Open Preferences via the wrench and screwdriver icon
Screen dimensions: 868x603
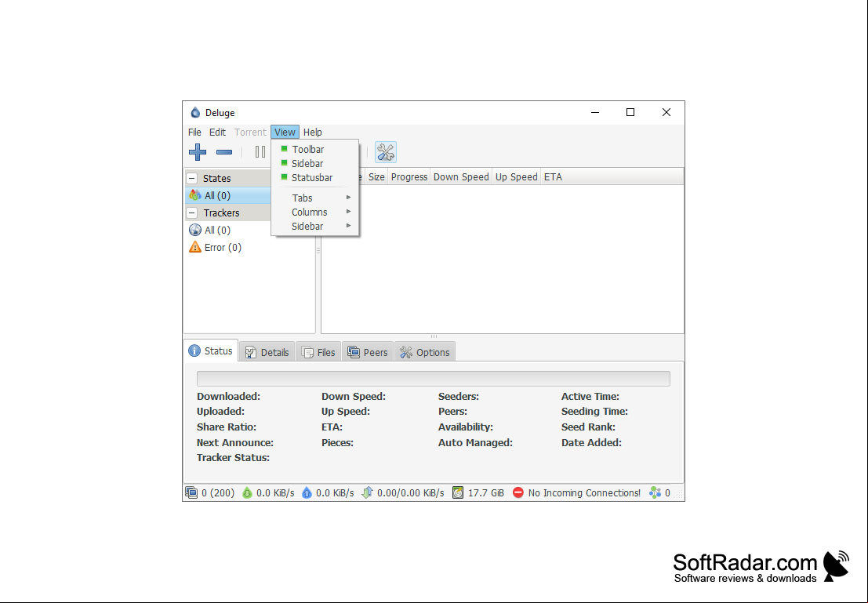pos(385,152)
